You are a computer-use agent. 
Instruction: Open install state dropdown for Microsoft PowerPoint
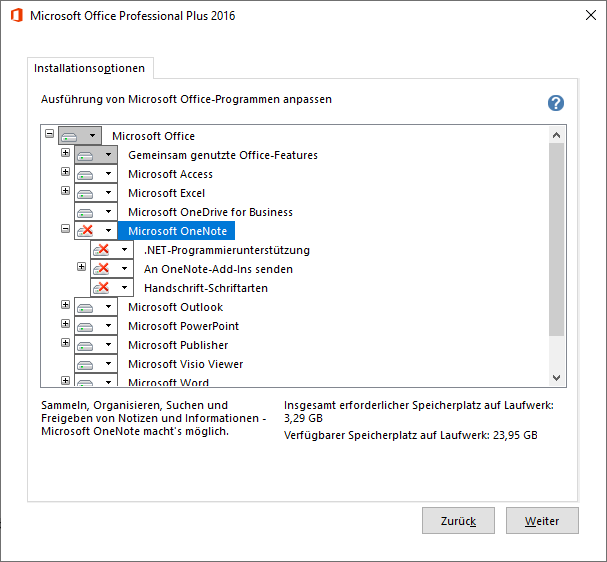click(96, 326)
